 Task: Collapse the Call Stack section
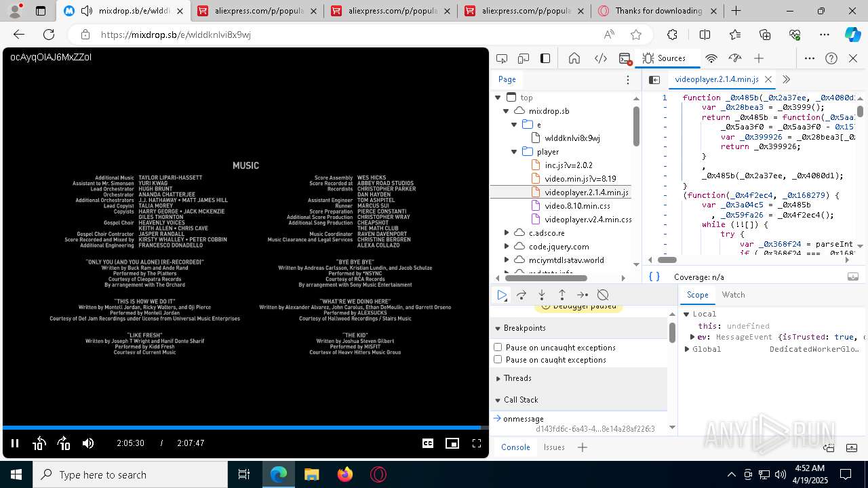(x=579, y=400)
